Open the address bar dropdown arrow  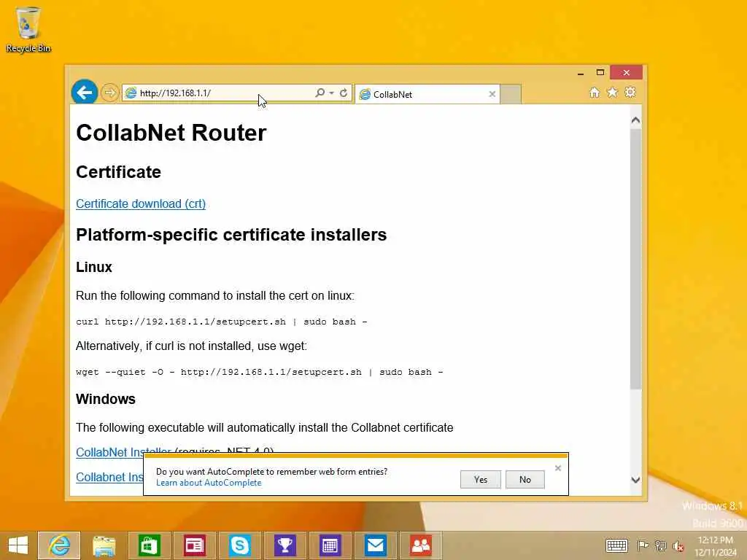[x=332, y=93]
